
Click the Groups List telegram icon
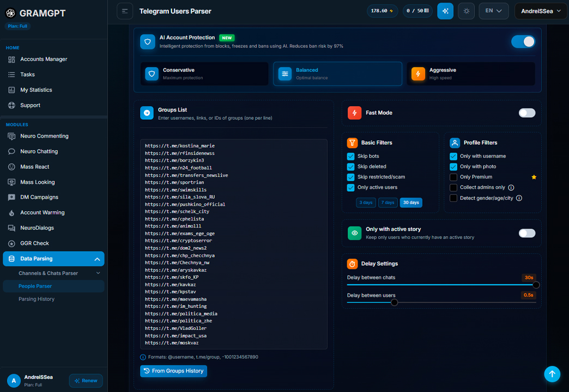tap(147, 113)
